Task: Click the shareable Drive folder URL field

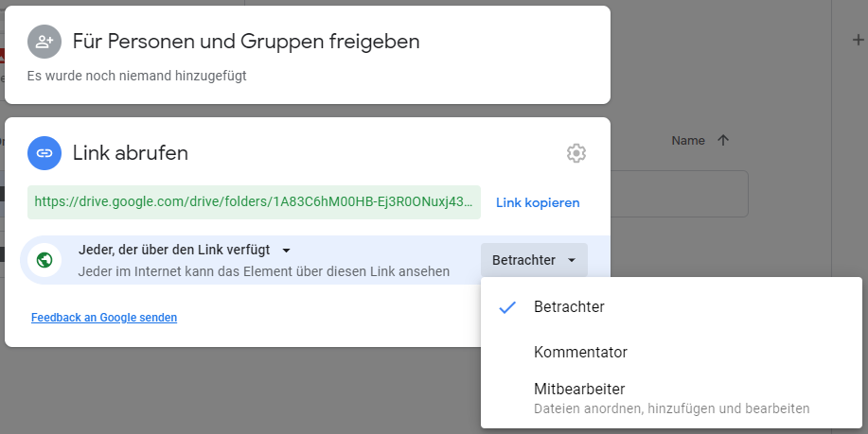Action: coord(254,202)
